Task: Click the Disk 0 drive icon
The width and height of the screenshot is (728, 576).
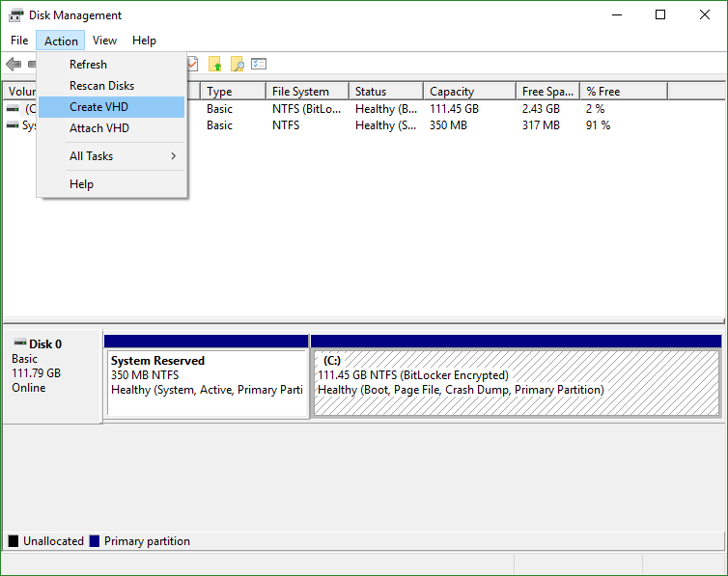Action: point(19,343)
